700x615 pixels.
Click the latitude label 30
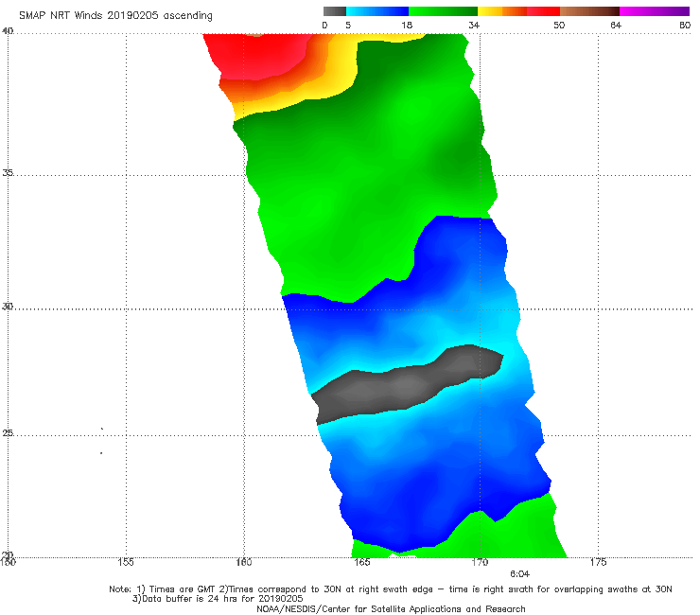tap(8, 307)
